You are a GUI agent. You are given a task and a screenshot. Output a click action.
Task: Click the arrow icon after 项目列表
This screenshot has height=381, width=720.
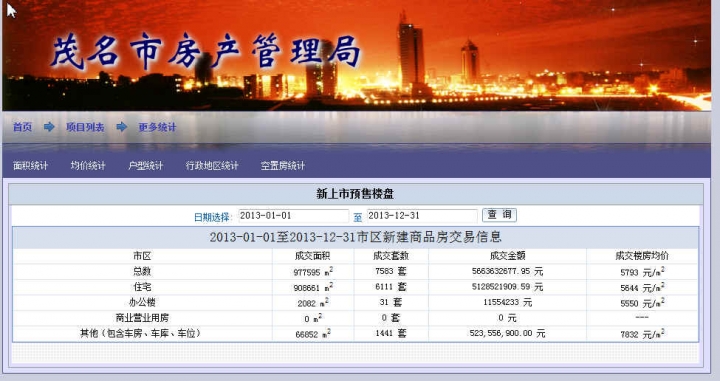[121, 127]
